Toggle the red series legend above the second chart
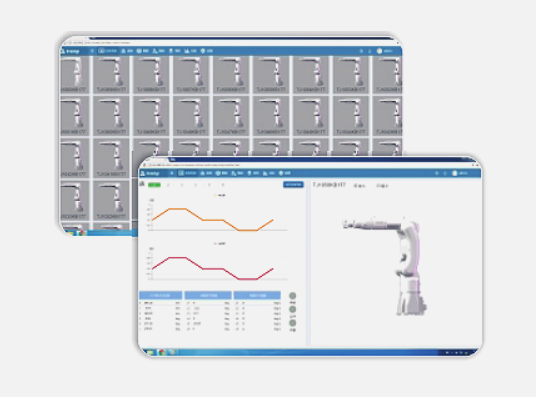The image size is (536, 397). coord(219,244)
